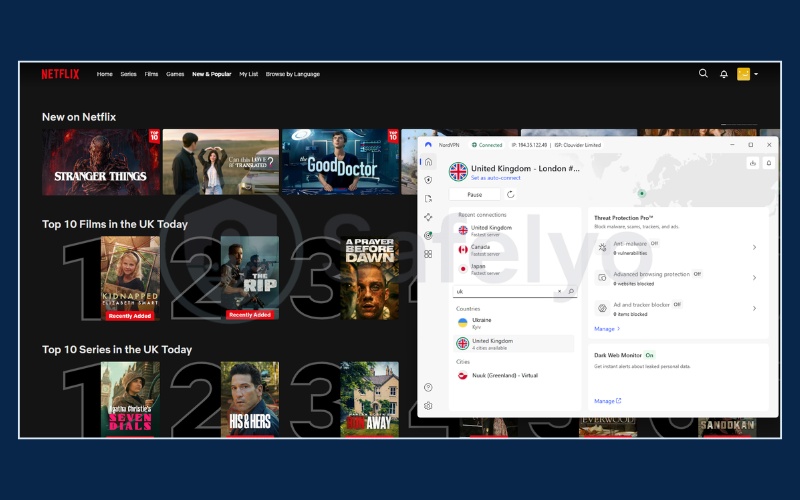Click the Anti-malware bug icon
800x500 pixels.
click(602, 247)
